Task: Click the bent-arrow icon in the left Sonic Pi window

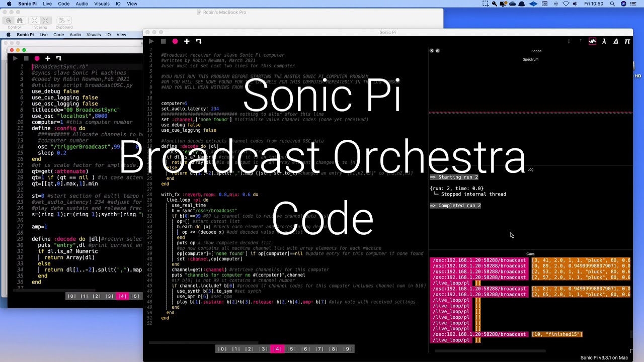Action: pos(59,58)
